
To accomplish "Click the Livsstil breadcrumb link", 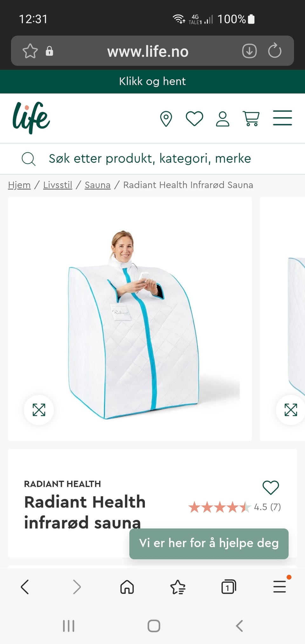I will click(58, 185).
